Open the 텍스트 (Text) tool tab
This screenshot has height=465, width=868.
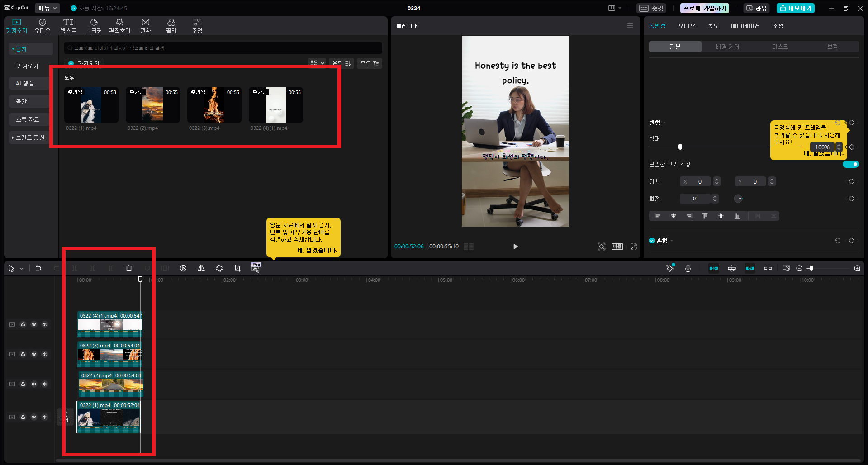click(x=68, y=26)
